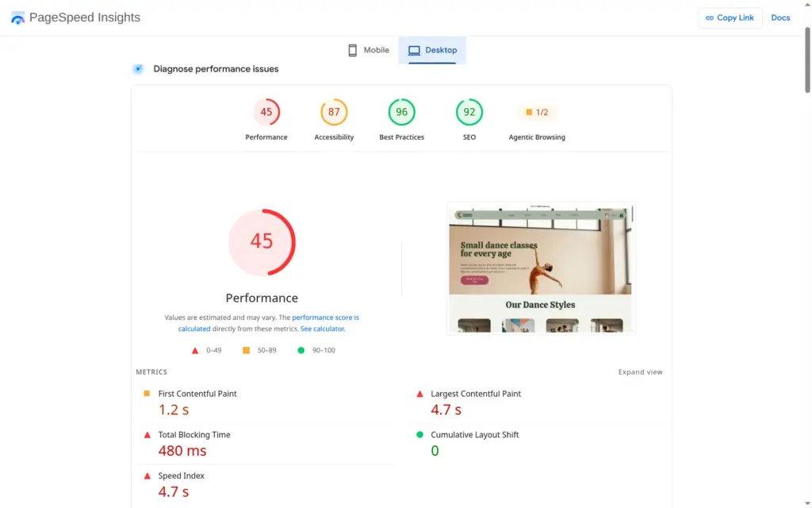
Task: Open the See calculator link
Action: point(322,329)
